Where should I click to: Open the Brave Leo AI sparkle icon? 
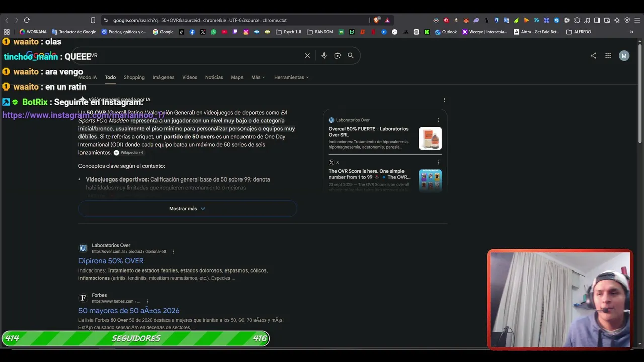tap(617, 20)
